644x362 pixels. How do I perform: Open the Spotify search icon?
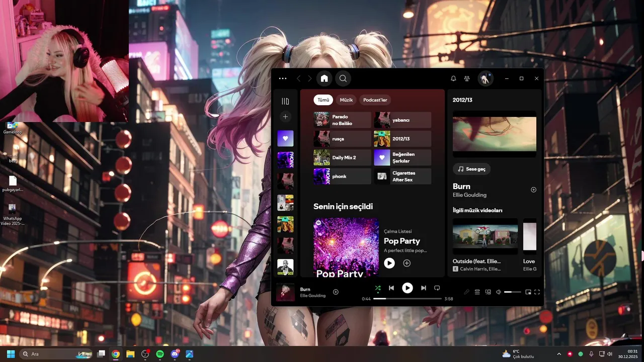coord(343,78)
